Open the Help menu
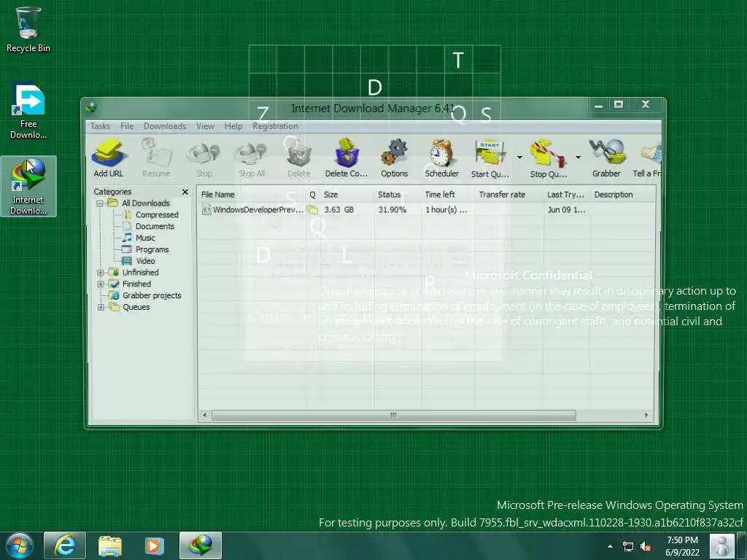This screenshot has height=560, width=747. pyautogui.click(x=233, y=126)
